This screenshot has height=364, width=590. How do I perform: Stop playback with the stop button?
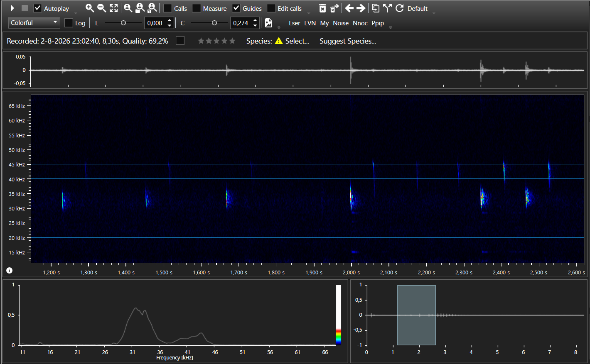click(25, 8)
